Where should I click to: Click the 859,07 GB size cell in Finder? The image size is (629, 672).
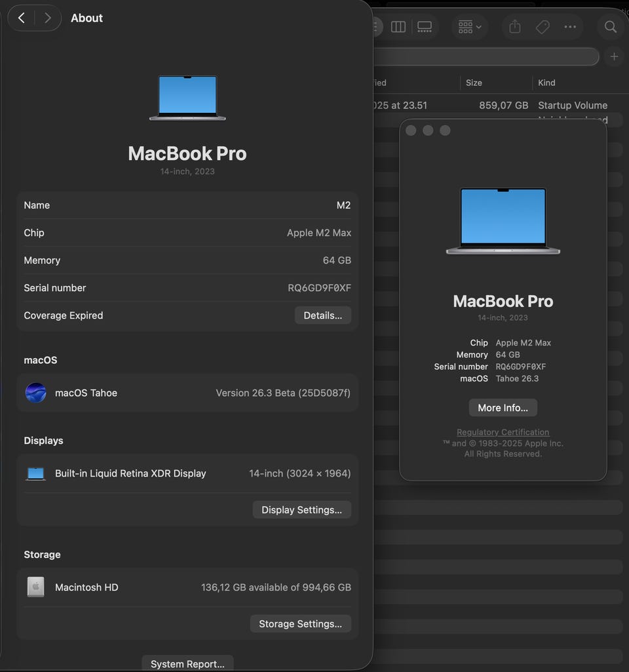tap(504, 106)
